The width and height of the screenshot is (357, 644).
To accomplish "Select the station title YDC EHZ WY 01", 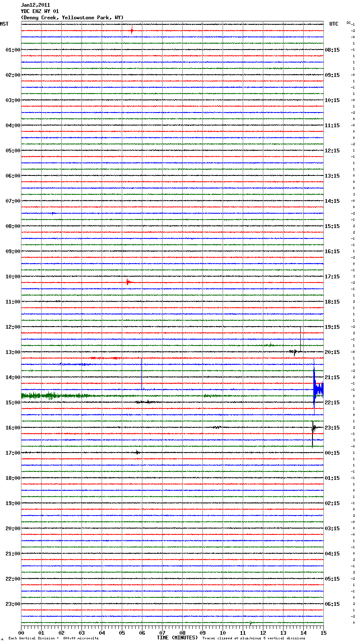I will [x=40, y=11].
